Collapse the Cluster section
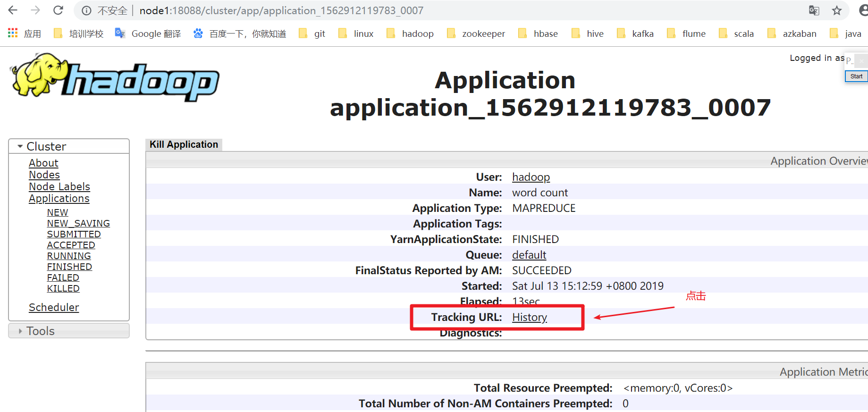This screenshot has height=412, width=868. [x=69, y=146]
